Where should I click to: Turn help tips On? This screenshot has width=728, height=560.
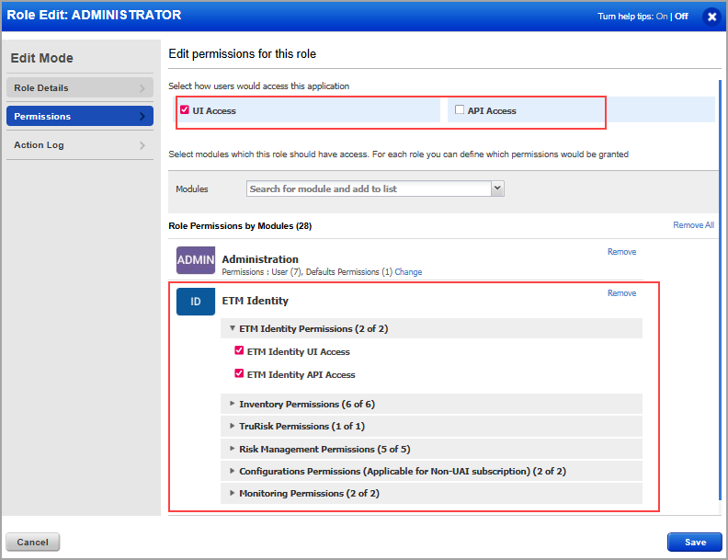(662, 17)
